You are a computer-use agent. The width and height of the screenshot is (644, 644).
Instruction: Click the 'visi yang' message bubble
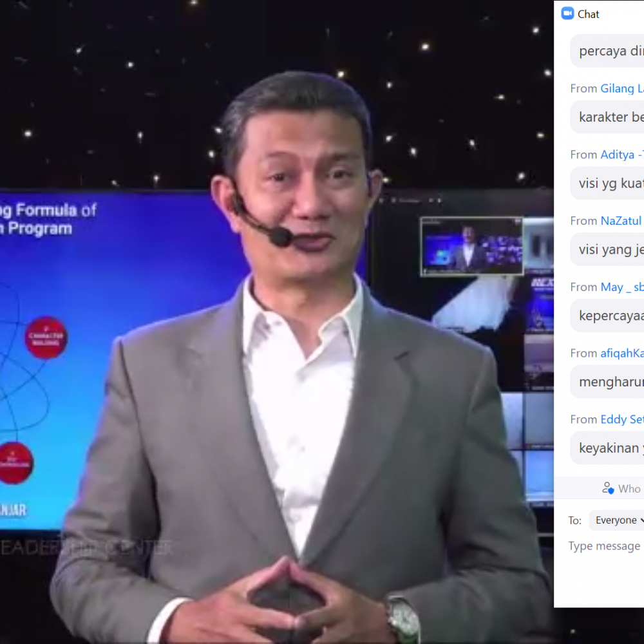pos(607,250)
